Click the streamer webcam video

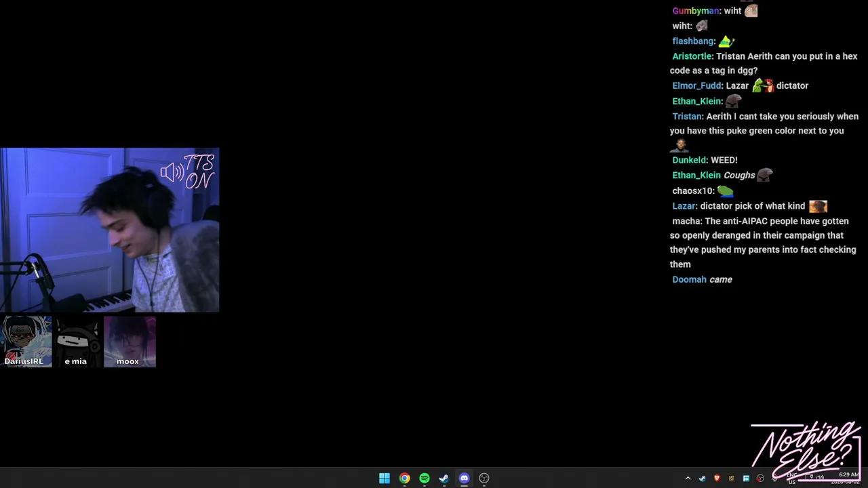point(109,230)
